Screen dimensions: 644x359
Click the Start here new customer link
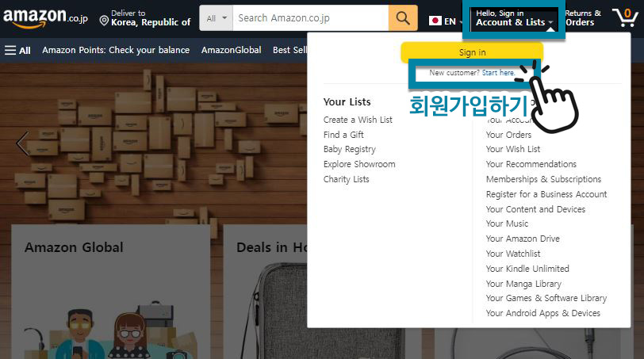point(498,73)
